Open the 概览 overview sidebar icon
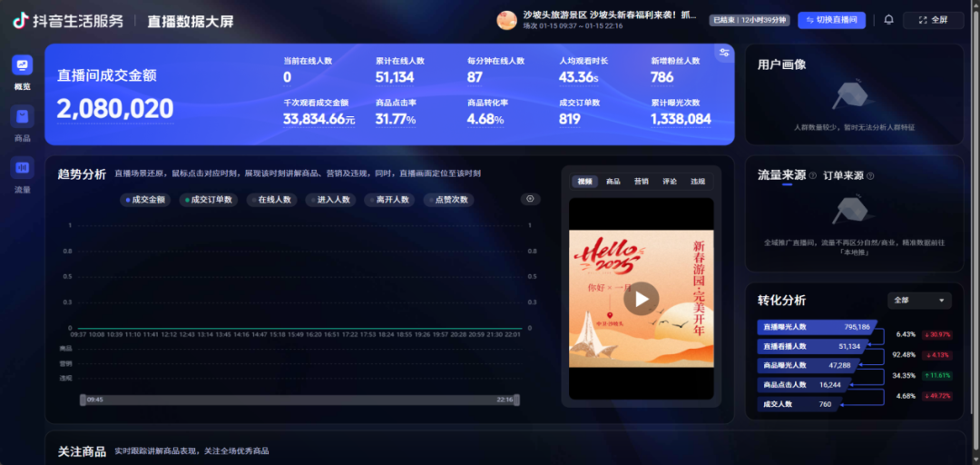The height and width of the screenshot is (465, 980). [23, 65]
